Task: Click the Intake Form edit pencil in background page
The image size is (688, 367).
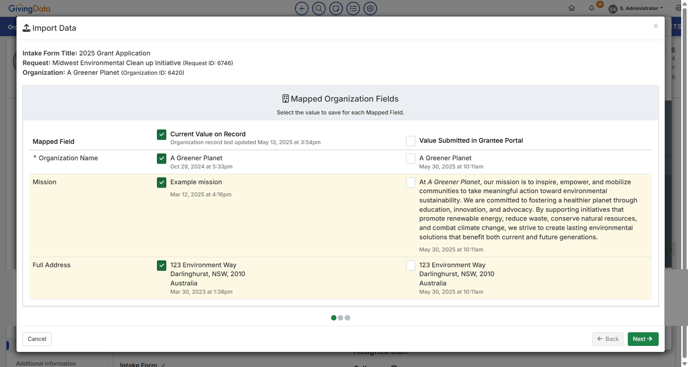Action: pyautogui.click(x=163, y=365)
